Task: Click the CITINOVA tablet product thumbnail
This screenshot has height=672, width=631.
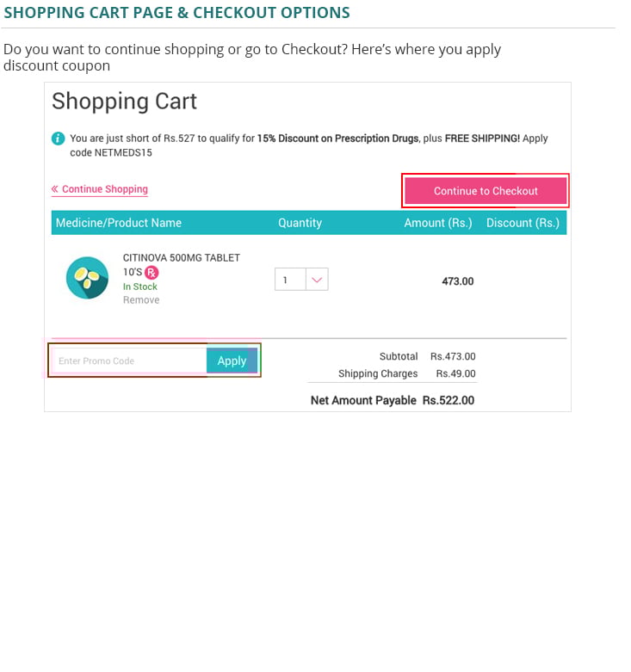Action: (87, 278)
